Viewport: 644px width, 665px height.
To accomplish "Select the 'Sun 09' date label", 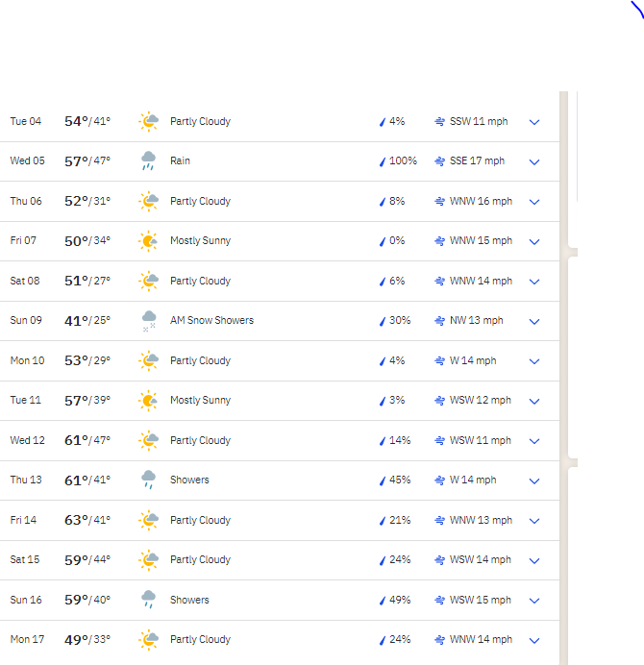I will (x=26, y=320).
